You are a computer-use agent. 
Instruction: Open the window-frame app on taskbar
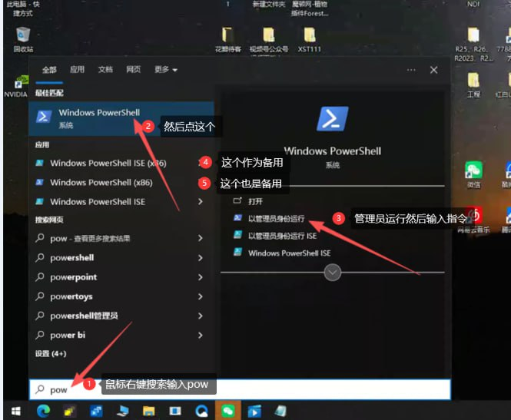(175, 411)
